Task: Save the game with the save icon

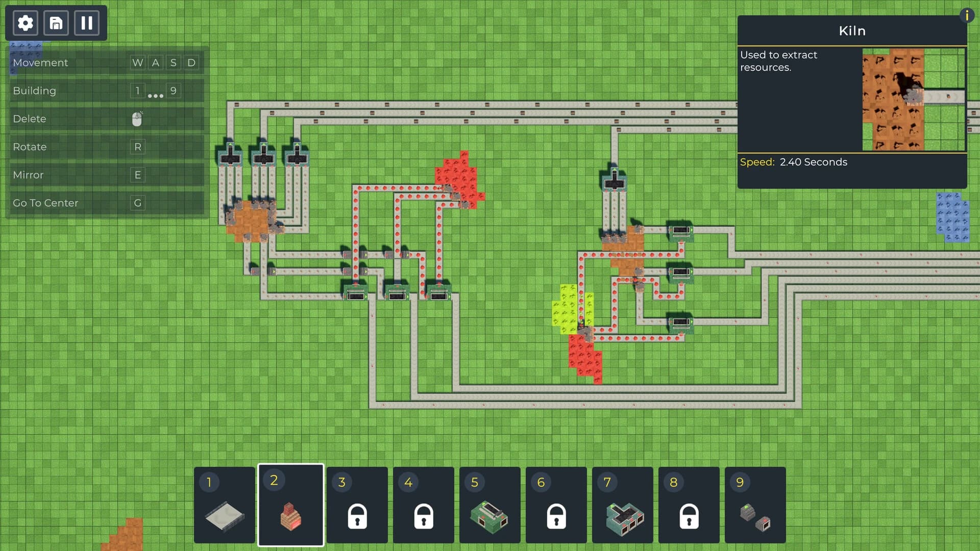Action: point(56,22)
